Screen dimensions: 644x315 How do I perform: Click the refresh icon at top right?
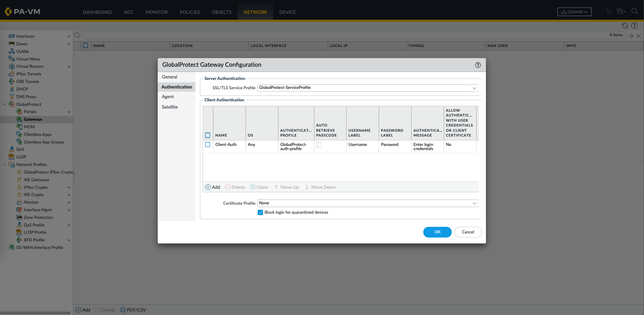[625, 26]
